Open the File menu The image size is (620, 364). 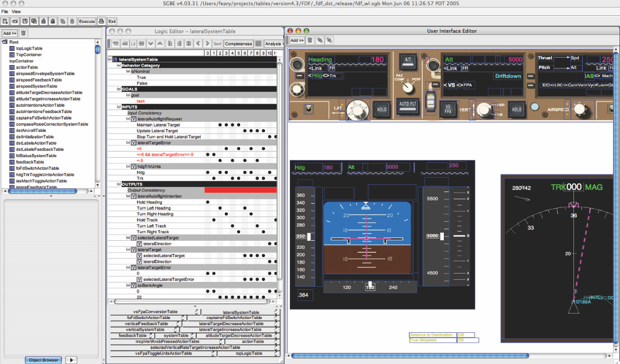click(5, 11)
